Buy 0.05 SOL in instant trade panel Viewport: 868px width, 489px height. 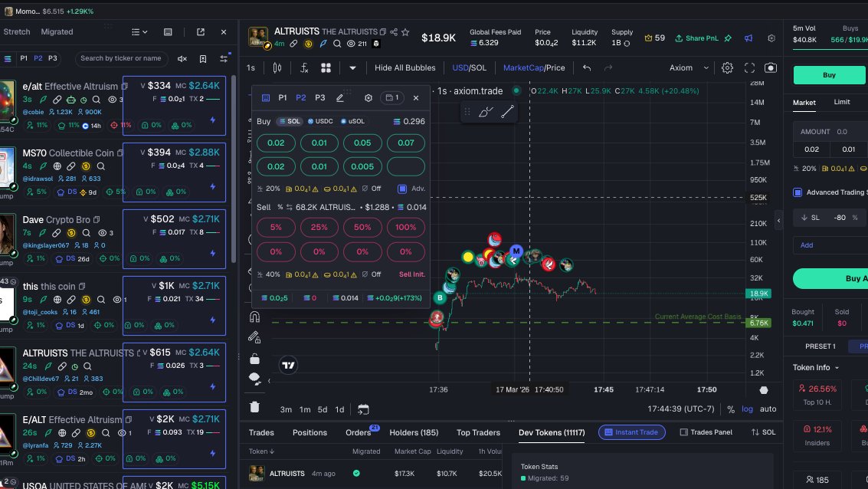point(362,143)
